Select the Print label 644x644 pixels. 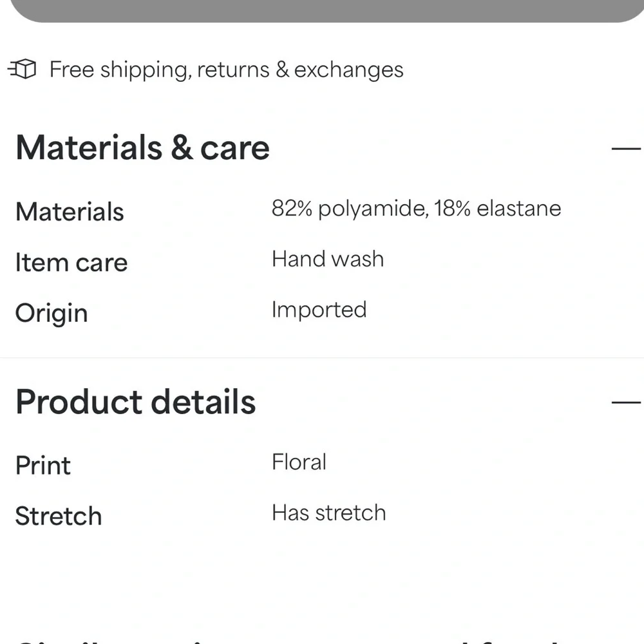tap(43, 466)
